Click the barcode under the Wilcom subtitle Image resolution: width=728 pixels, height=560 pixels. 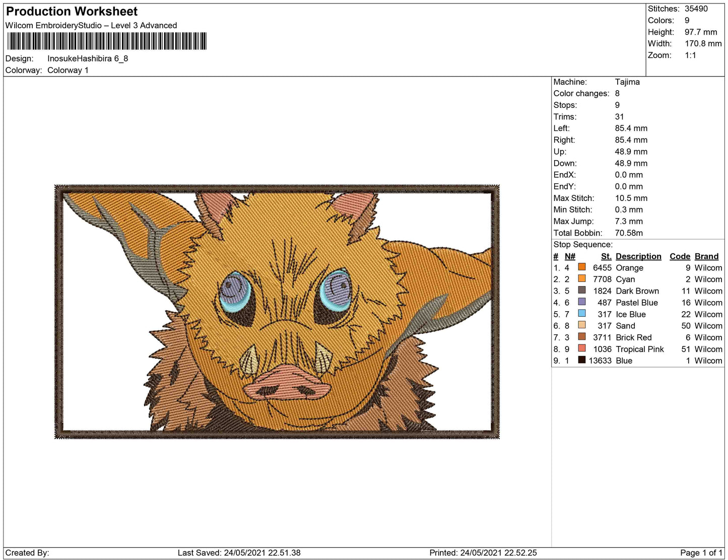[x=107, y=41]
